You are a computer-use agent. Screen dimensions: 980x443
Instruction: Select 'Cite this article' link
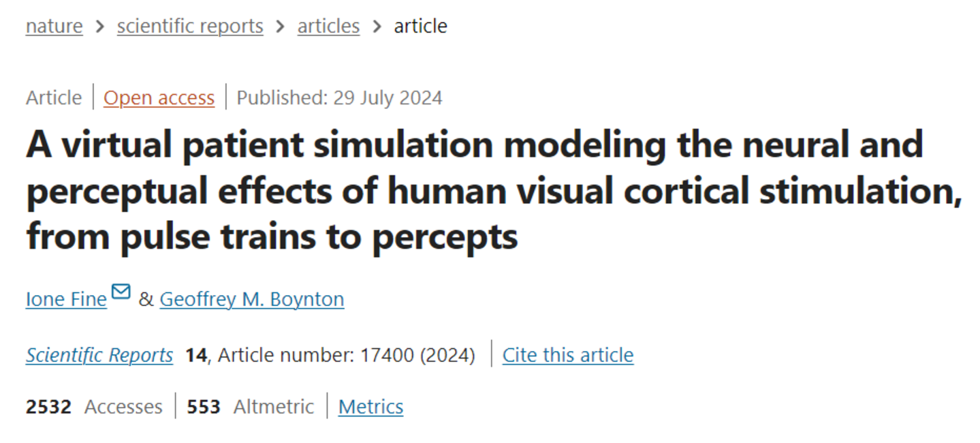coord(568,355)
